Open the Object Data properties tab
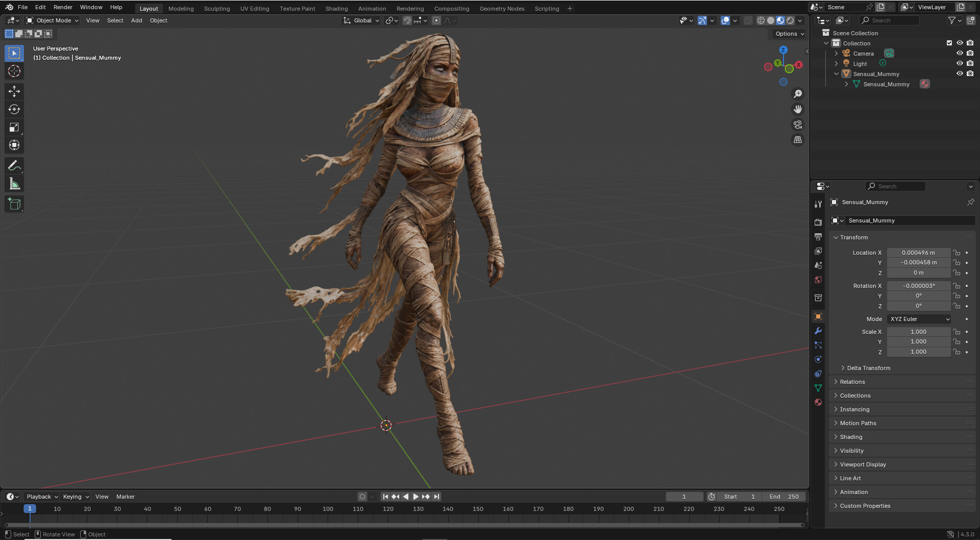The height and width of the screenshot is (540, 980). [818, 388]
